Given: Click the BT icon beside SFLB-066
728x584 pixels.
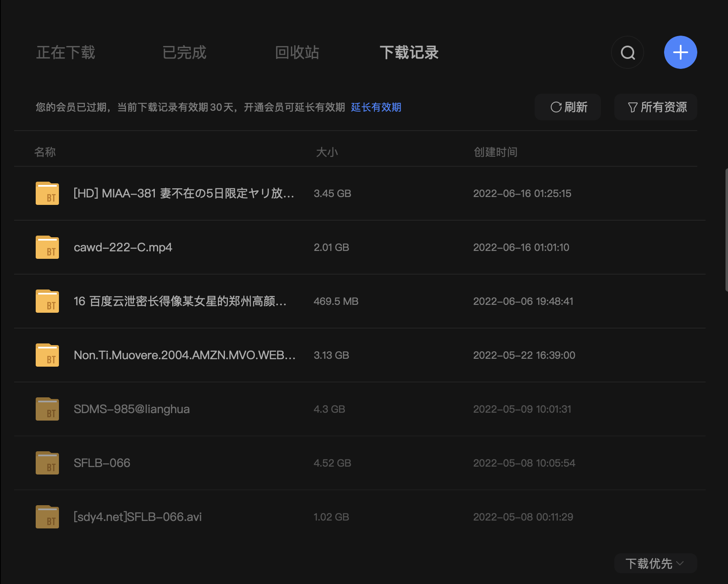Looking at the screenshot, I should [47, 463].
